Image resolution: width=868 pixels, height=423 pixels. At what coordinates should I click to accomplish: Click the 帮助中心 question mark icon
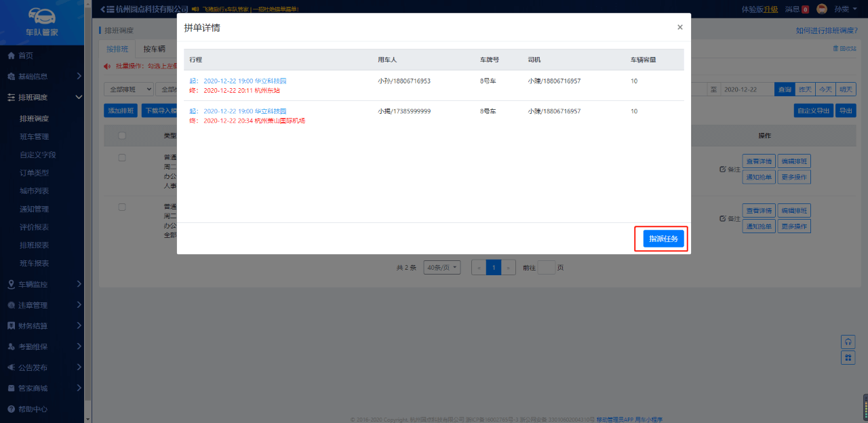(11, 409)
